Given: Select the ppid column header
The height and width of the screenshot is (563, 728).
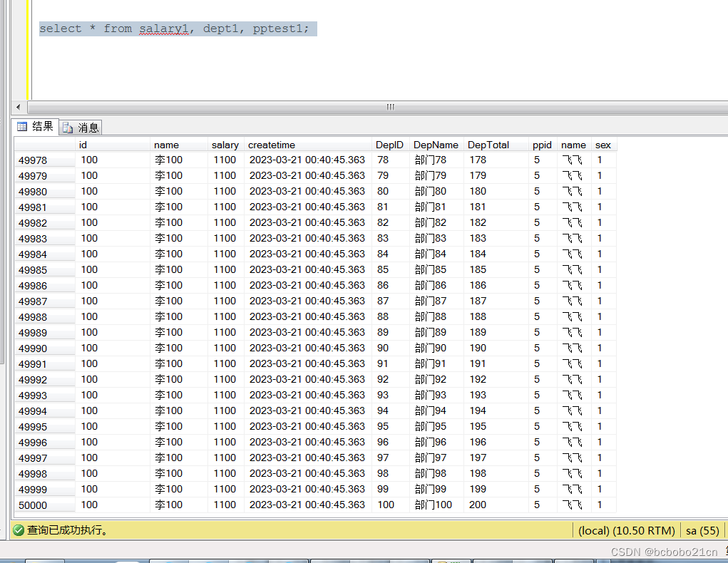Looking at the screenshot, I should pyautogui.click(x=543, y=145).
